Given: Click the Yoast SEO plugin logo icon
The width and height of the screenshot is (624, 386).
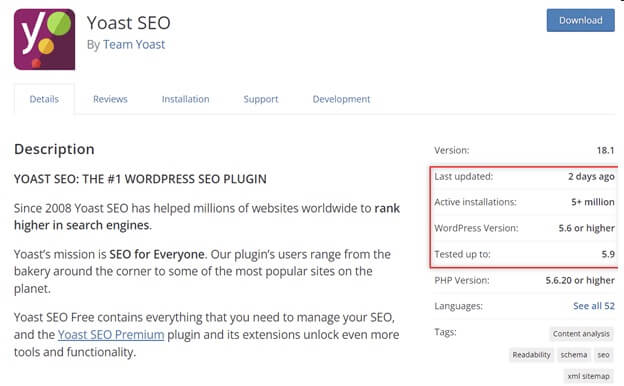Looking at the screenshot, I should (44, 39).
